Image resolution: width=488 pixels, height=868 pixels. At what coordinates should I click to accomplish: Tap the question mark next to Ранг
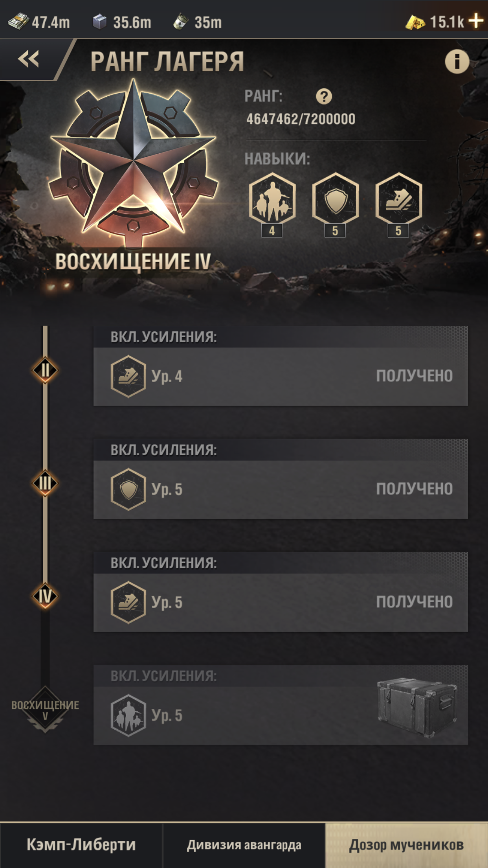click(x=324, y=96)
